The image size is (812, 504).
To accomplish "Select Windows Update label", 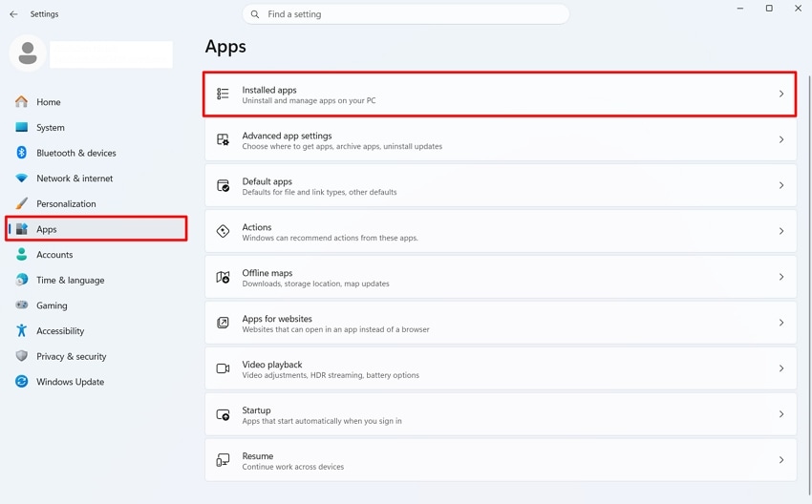I will click(x=71, y=382).
